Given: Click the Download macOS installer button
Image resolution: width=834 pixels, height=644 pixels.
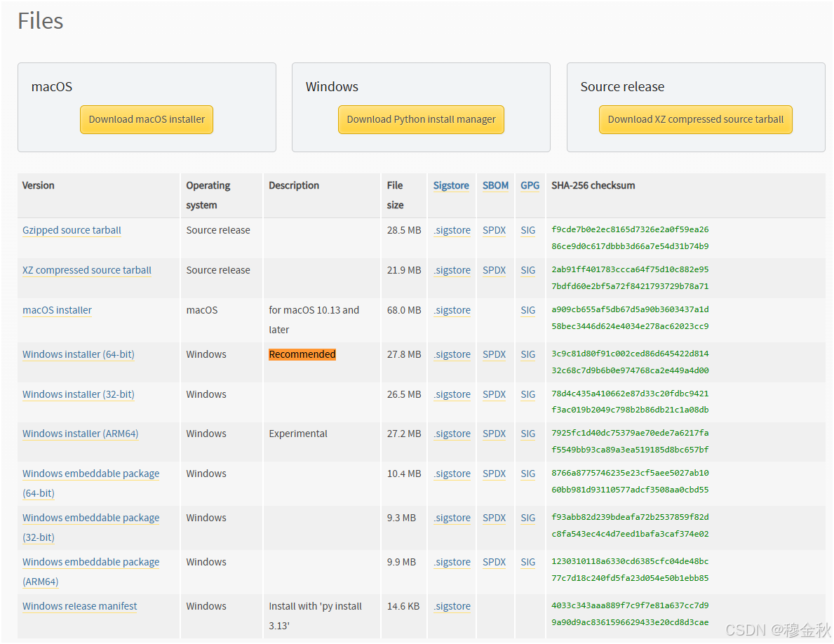Looking at the screenshot, I should 147,120.
